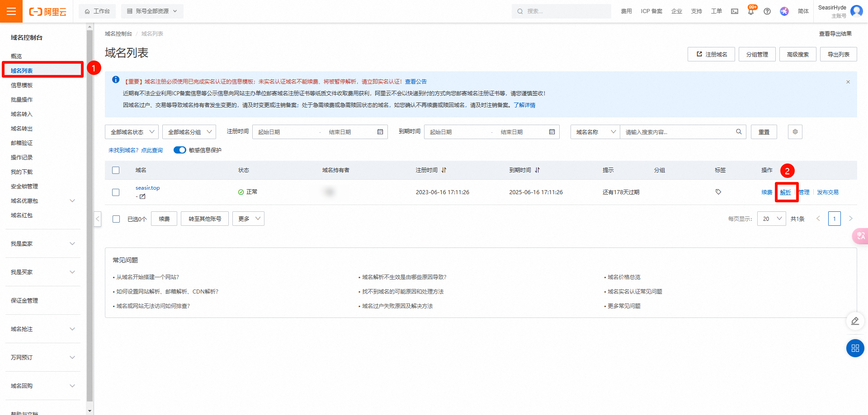The image size is (868, 415).
Task: Close the important notice banner
Action: pos(848,82)
